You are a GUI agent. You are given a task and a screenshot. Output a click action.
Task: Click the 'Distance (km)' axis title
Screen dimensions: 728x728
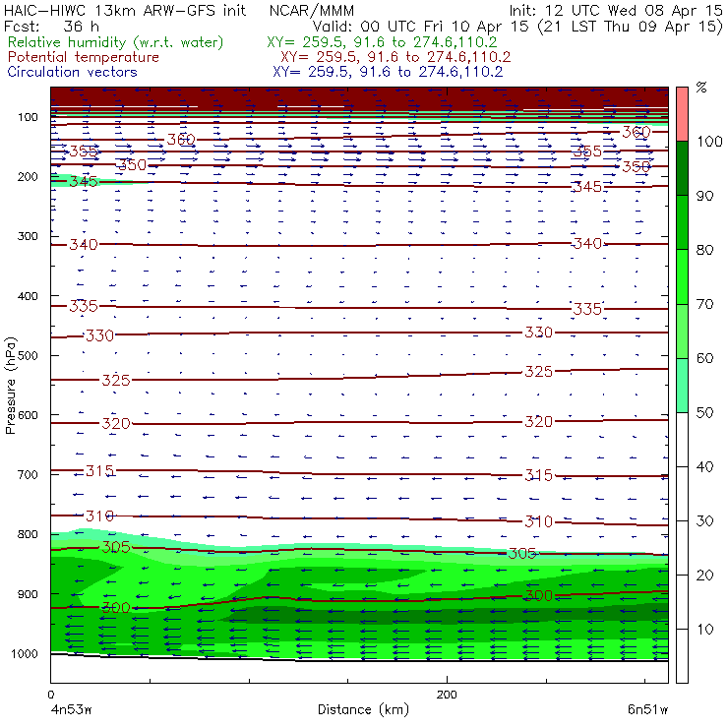point(364,710)
